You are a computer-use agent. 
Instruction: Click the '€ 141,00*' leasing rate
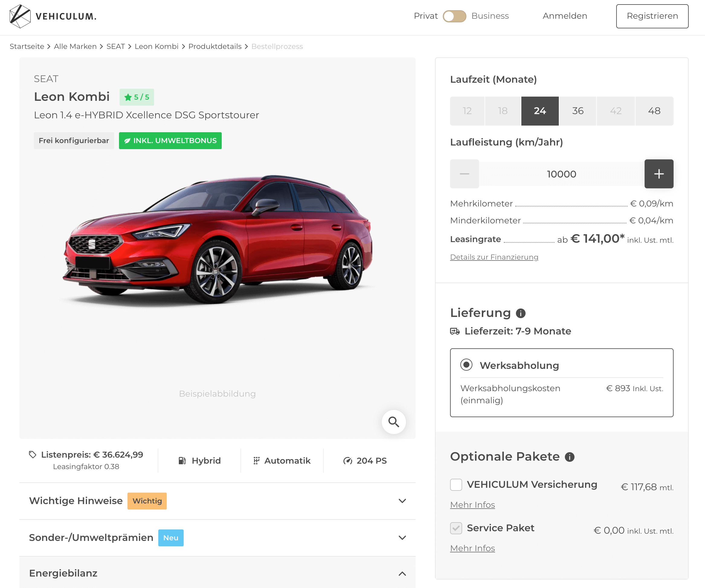(597, 239)
